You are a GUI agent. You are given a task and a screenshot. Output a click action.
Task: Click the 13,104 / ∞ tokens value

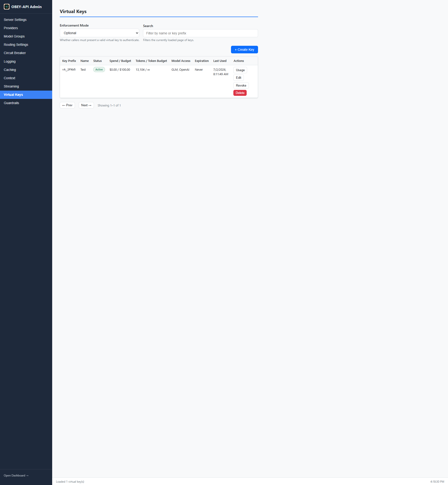tap(143, 69)
